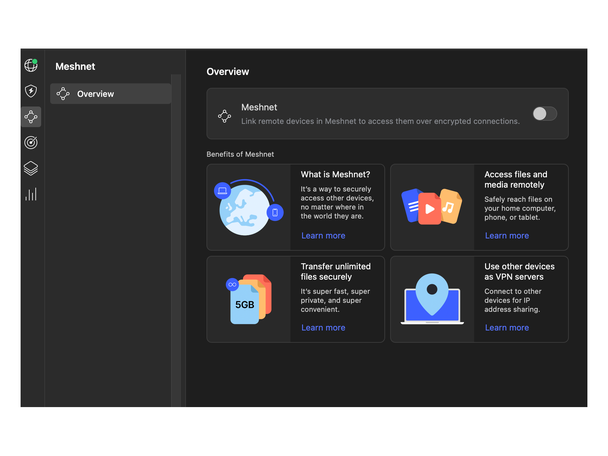Click Learn more under Access files remotely
Image resolution: width=608 pixels, height=456 pixels.
(507, 236)
